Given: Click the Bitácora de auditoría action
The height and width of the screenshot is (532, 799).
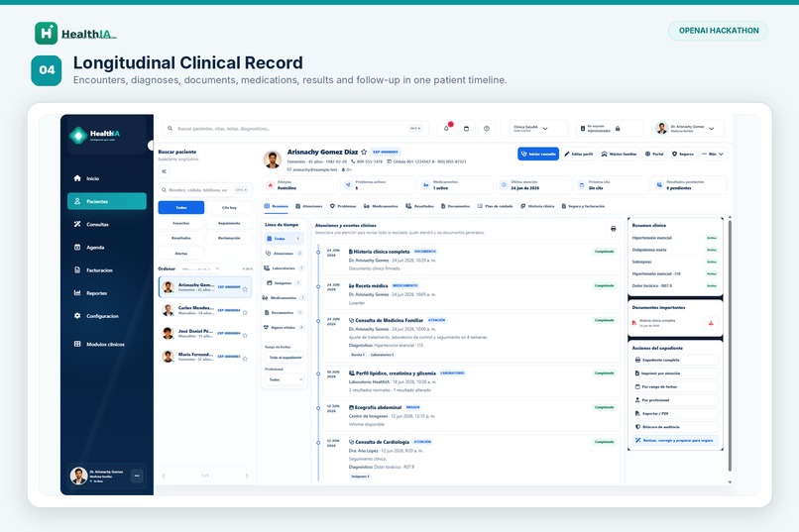Looking at the screenshot, I should pos(675,427).
